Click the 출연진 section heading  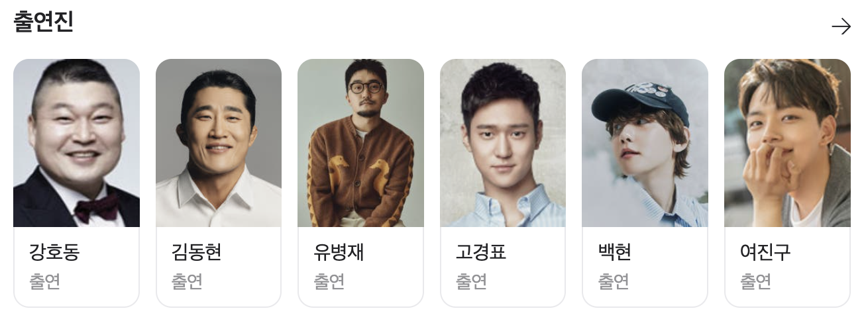43,23
